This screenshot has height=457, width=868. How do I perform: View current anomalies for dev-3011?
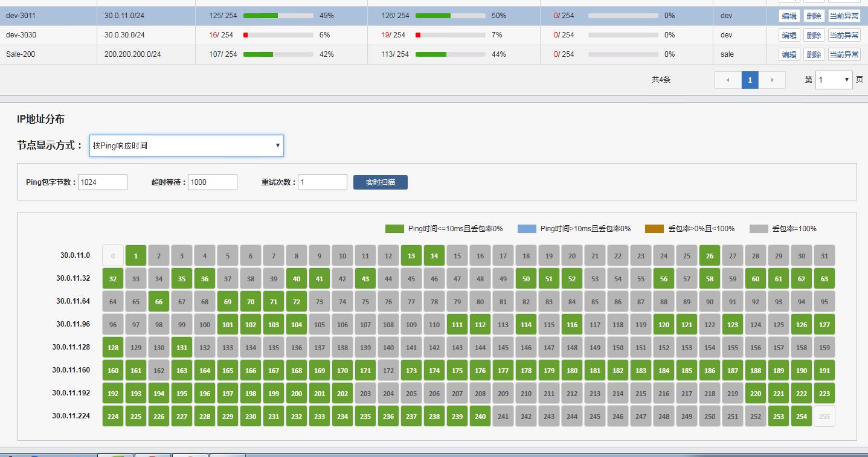click(844, 16)
